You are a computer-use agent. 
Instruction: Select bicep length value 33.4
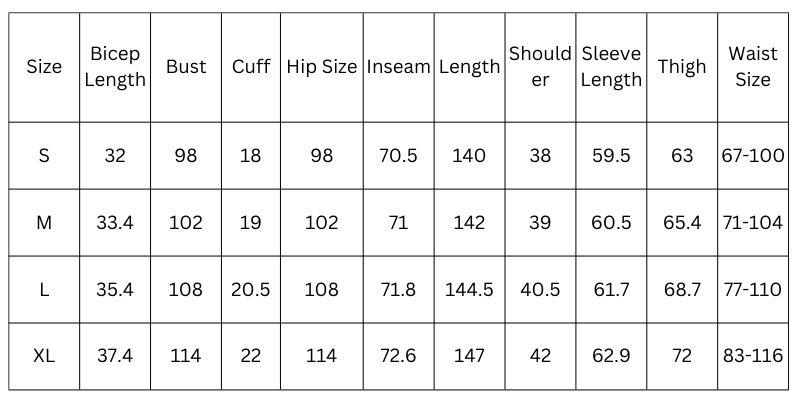pos(115,222)
